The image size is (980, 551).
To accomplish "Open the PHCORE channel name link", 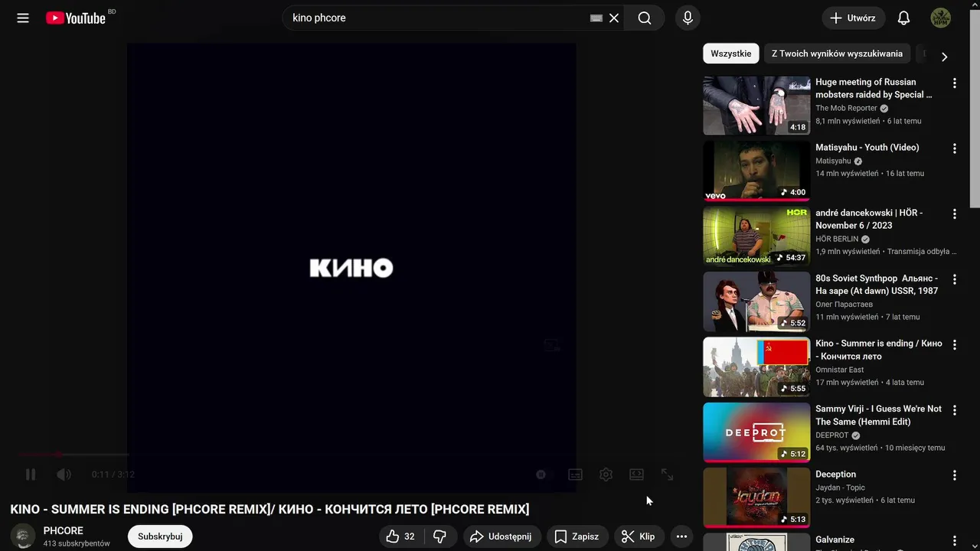I will point(64,530).
